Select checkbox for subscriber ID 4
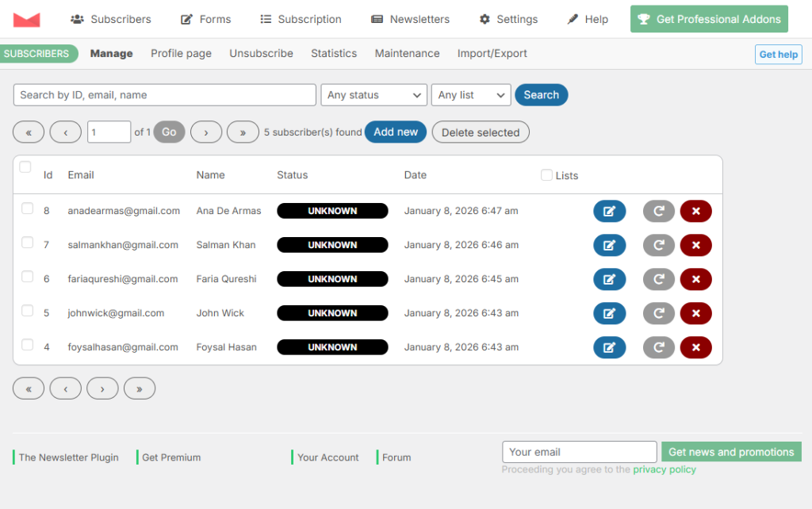812x509 pixels. 28,345
